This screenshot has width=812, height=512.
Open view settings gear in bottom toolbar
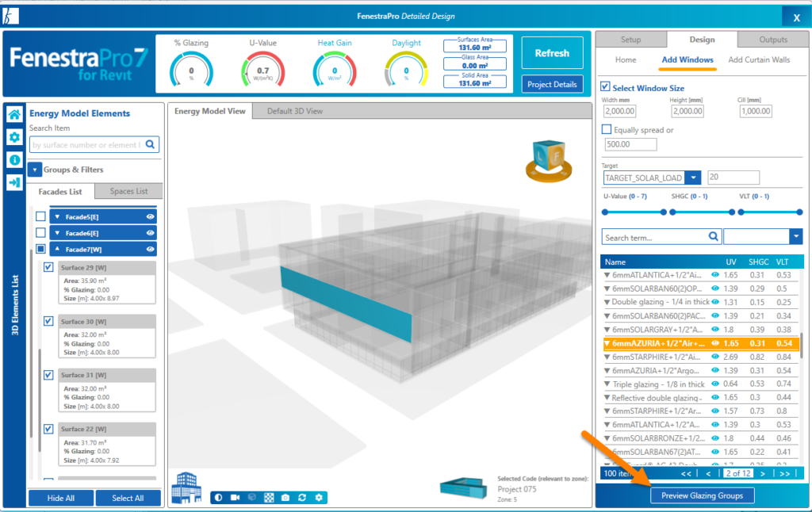tap(319, 498)
